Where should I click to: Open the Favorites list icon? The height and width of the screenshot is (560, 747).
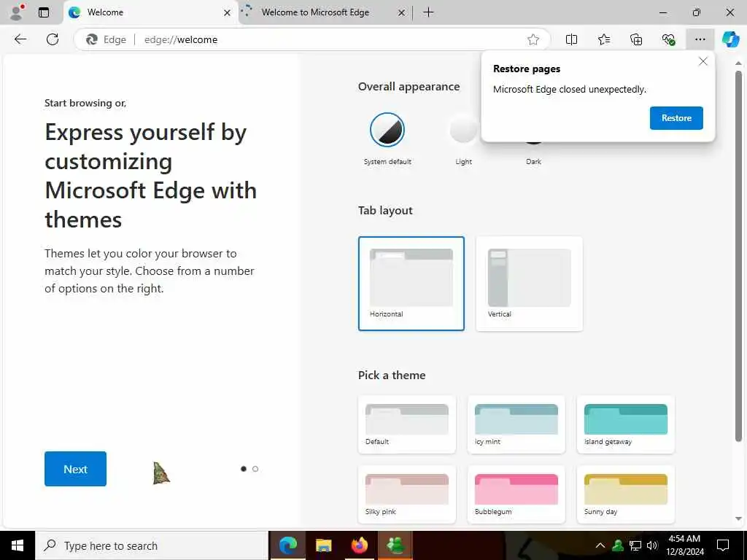tap(603, 39)
